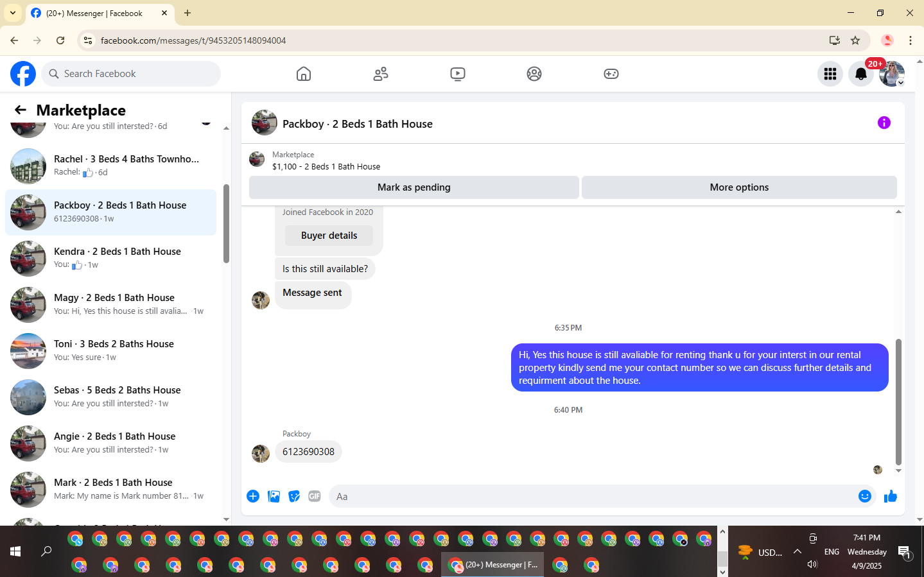Click the listing thumbnail beside Marketplace label

click(x=257, y=159)
